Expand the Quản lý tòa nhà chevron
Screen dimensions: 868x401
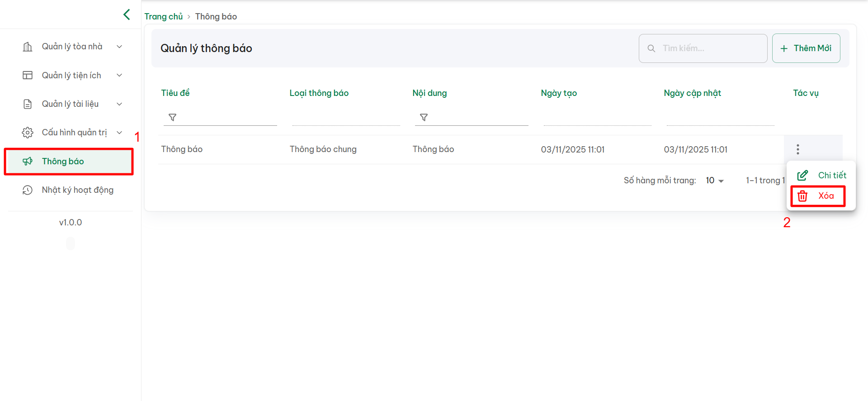tap(119, 47)
